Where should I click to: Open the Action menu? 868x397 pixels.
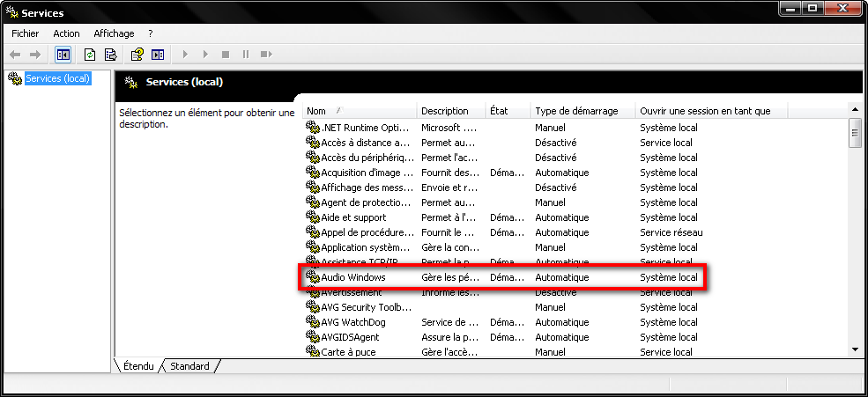[x=66, y=33]
